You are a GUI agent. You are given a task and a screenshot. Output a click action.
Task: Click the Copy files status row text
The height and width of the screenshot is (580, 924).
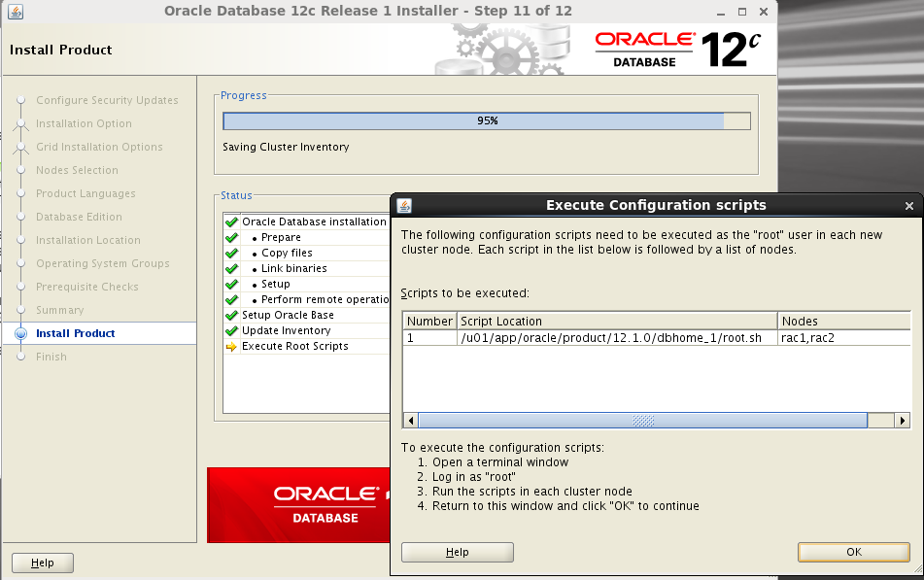(x=287, y=253)
